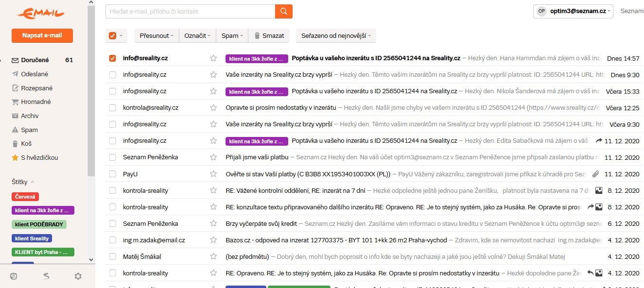644x288 pixels.
Task: Open the Přesunout dropdown
Action: click(157, 35)
